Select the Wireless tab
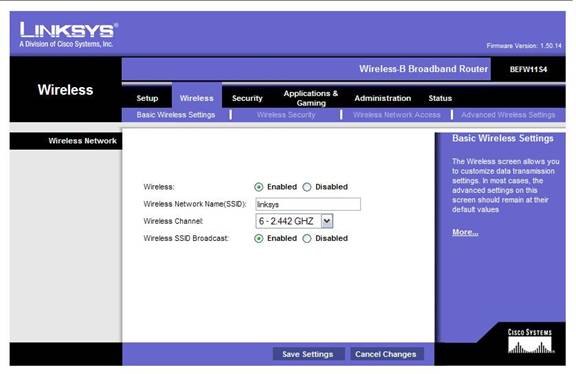 click(x=197, y=98)
